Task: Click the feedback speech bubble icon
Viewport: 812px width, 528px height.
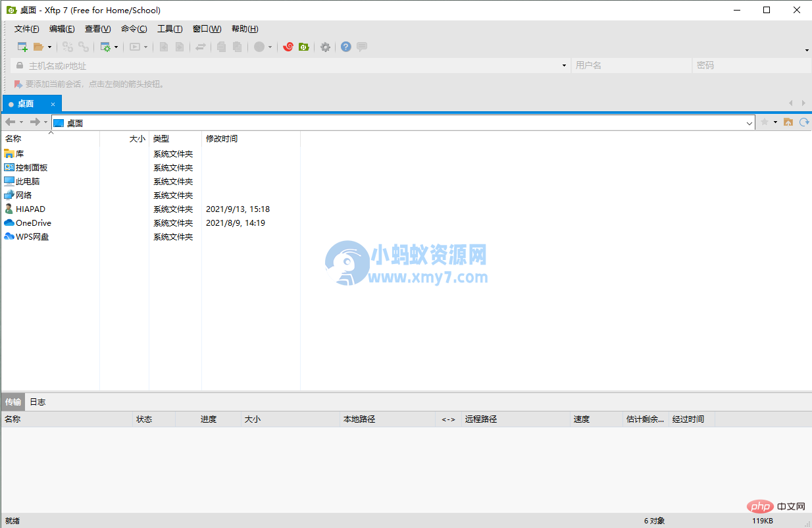Action: (x=362, y=47)
